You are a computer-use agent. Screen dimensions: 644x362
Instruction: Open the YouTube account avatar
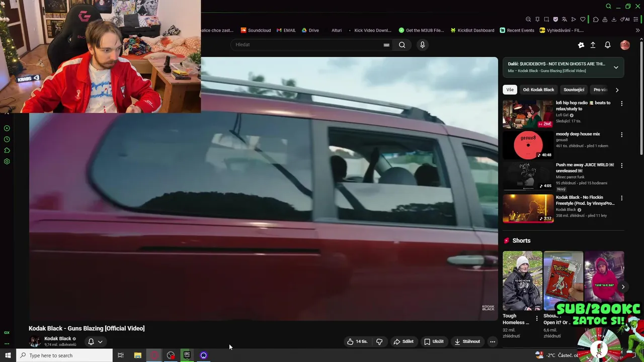pyautogui.click(x=625, y=45)
